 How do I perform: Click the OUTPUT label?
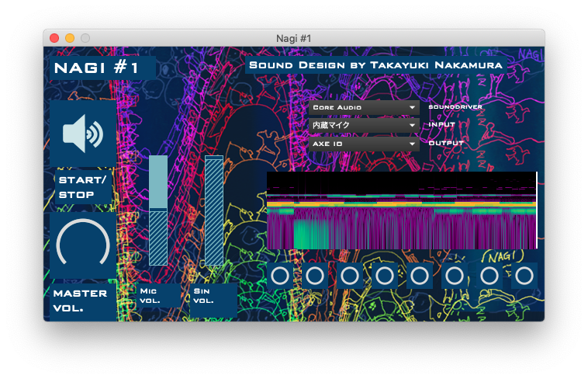coord(446,143)
